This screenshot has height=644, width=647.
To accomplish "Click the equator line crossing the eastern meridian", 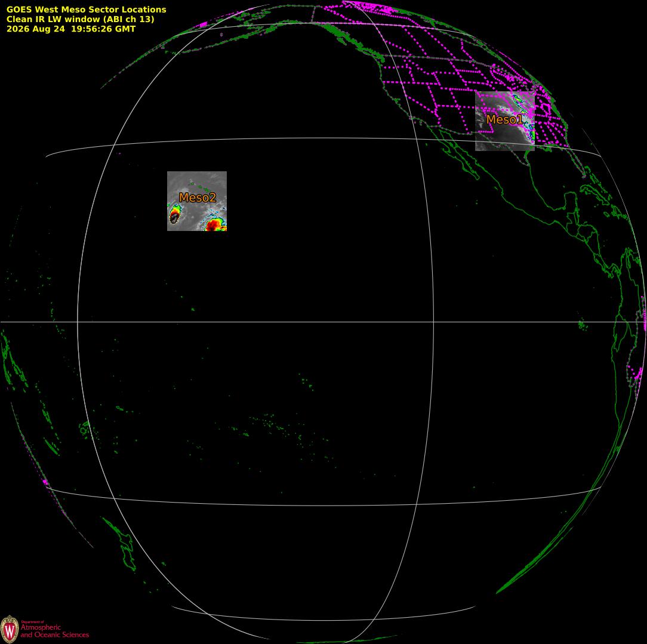I will click(x=433, y=322).
